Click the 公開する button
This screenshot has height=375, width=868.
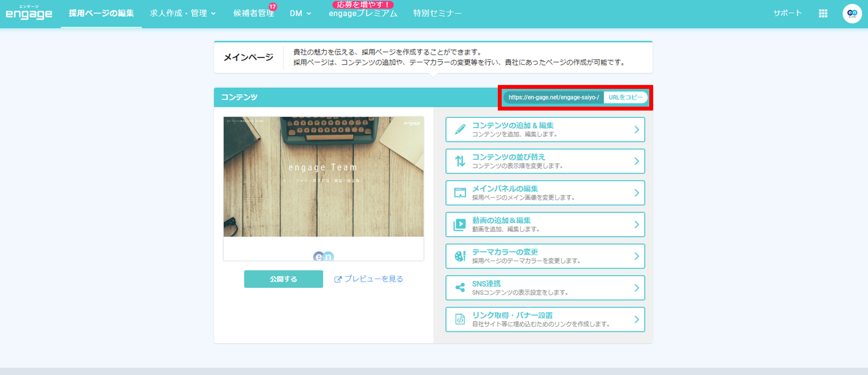click(x=283, y=279)
